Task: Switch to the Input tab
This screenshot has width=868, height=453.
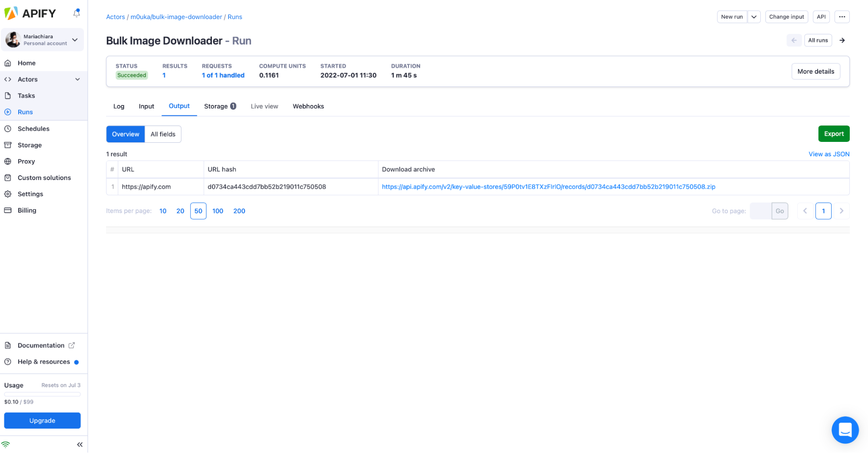Action: click(146, 106)
